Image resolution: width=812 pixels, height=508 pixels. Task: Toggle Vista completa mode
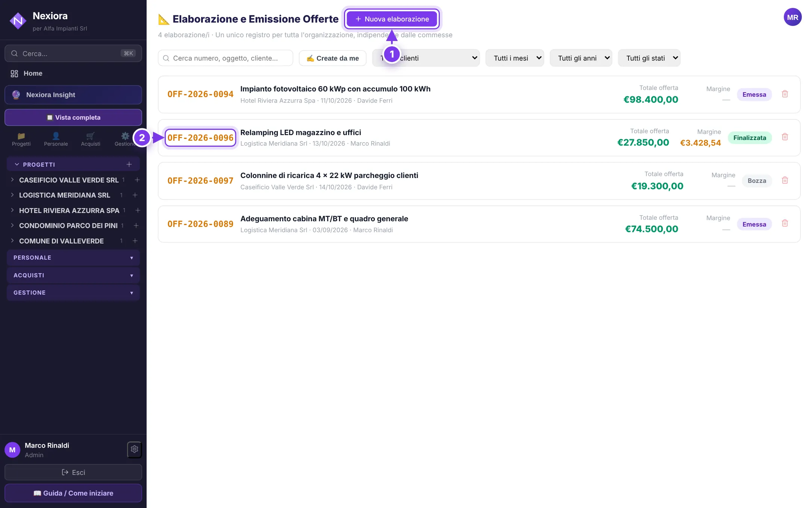point(73,117)
